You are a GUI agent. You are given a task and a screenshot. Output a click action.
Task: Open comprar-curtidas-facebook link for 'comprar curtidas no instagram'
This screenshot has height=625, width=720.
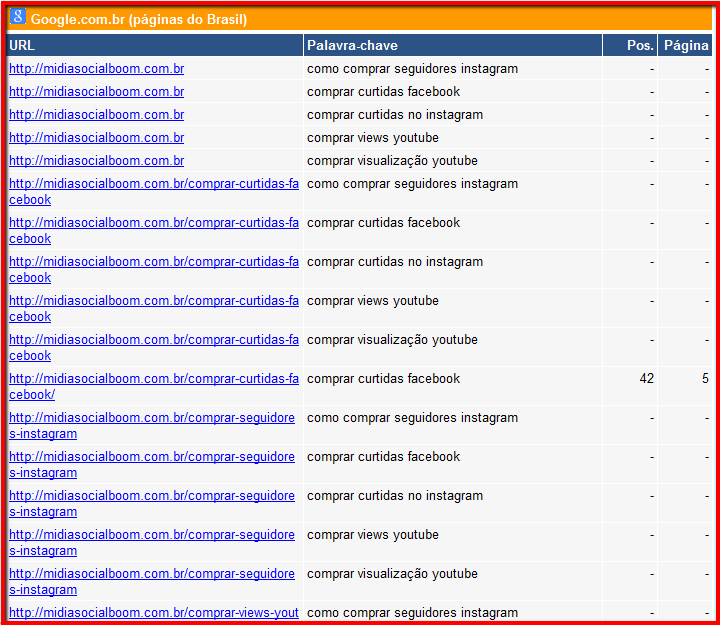click(153, 262)
